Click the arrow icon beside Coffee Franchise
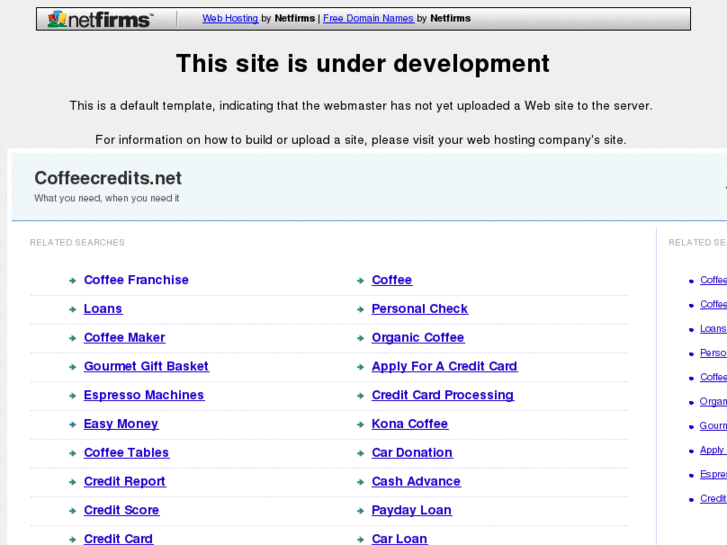Screen dimensions: 727x545 click(72, 281)
